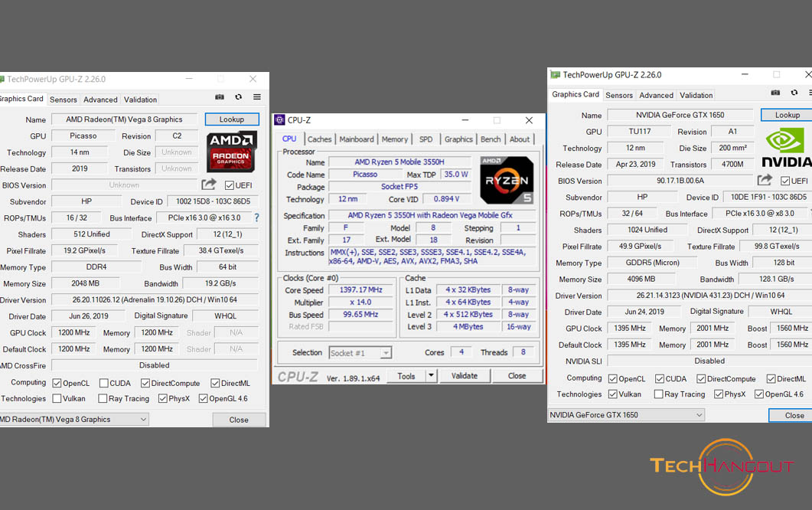Click the NVIDIA GeForce GTX 1650 name field

pos(680,115)
